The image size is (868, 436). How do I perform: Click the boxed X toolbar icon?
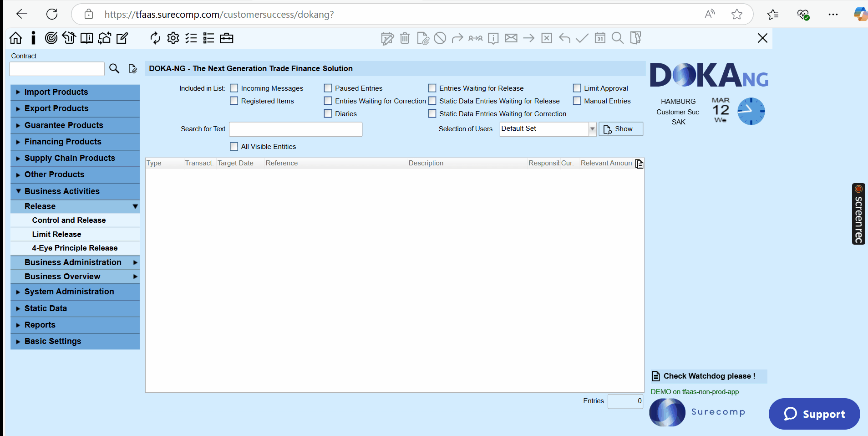(547, 38)
